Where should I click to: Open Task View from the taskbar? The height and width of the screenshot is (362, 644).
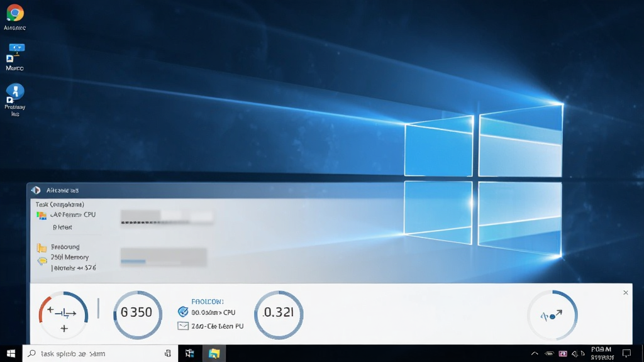click(x=189, y=353)
